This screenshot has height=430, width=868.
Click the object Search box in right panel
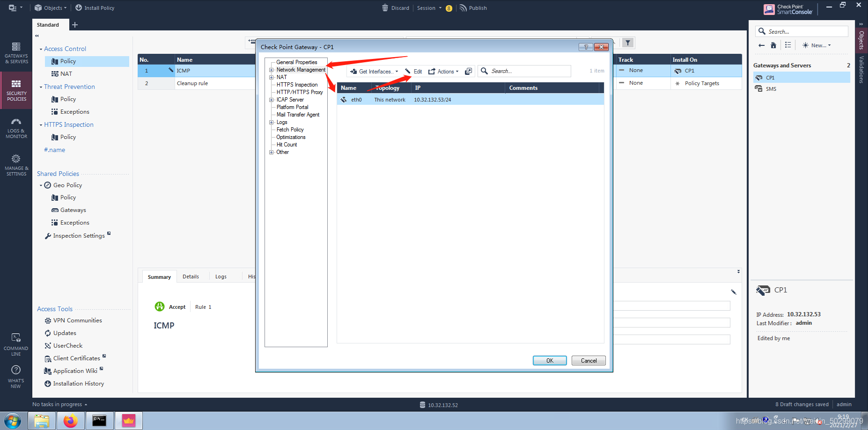[802, 31]
